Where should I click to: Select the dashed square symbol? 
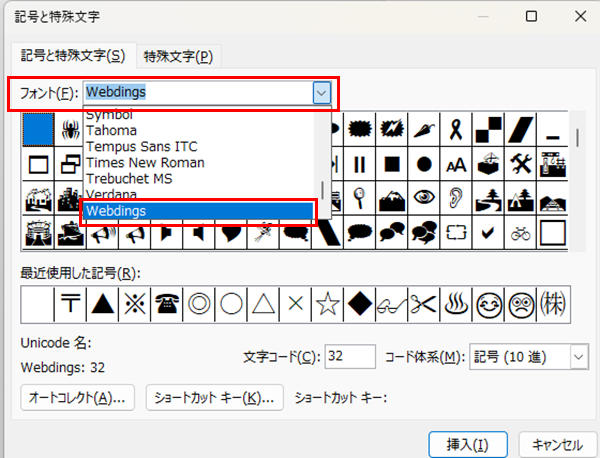pos(456,232)
